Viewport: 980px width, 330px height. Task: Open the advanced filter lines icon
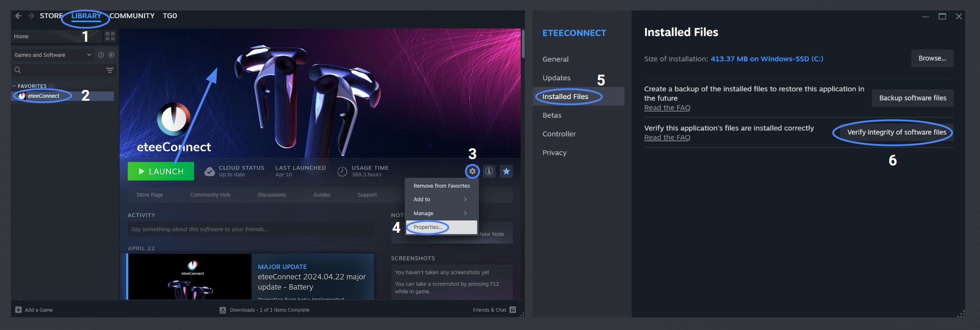coord(110,70)
